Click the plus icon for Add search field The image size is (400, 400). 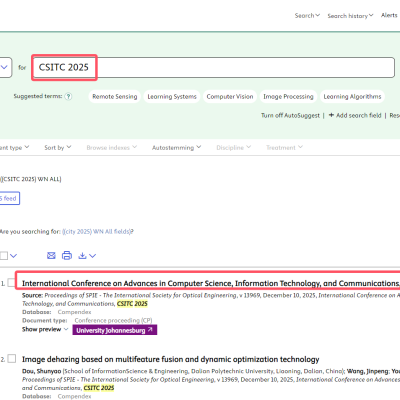pyautogui.click(x=331, y=115)
